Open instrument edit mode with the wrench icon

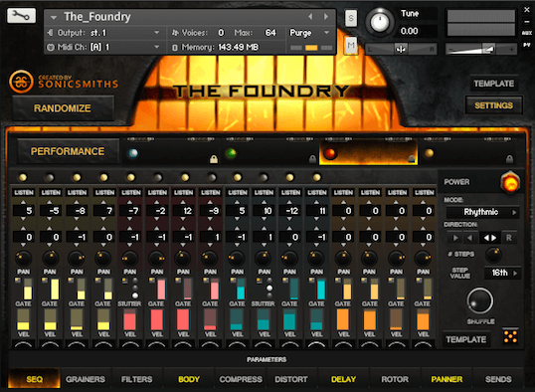click(21, 16)
